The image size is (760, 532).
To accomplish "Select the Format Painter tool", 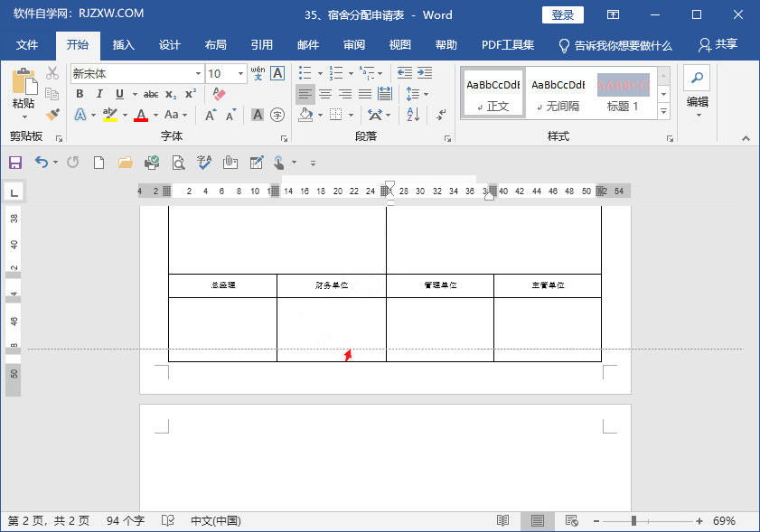I will tap(52, 116).
